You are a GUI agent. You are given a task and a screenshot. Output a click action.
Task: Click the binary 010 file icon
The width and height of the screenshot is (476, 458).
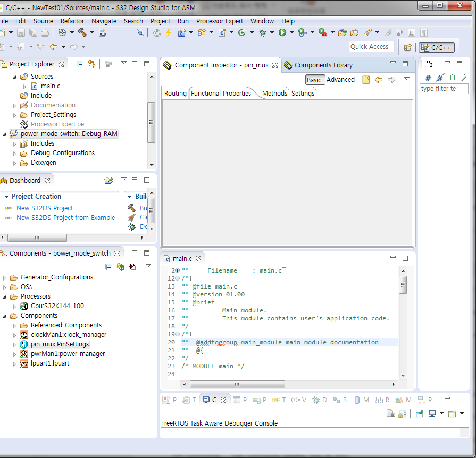point(102,33)
